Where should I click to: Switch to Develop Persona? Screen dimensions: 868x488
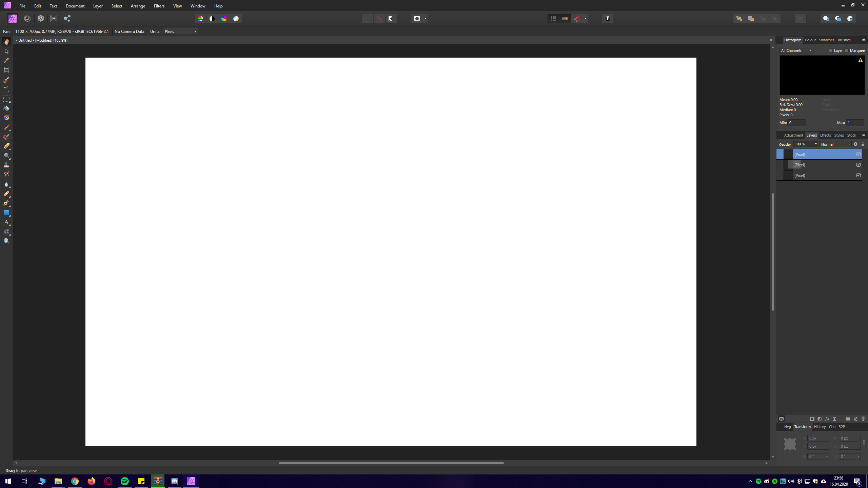point(41,19)
